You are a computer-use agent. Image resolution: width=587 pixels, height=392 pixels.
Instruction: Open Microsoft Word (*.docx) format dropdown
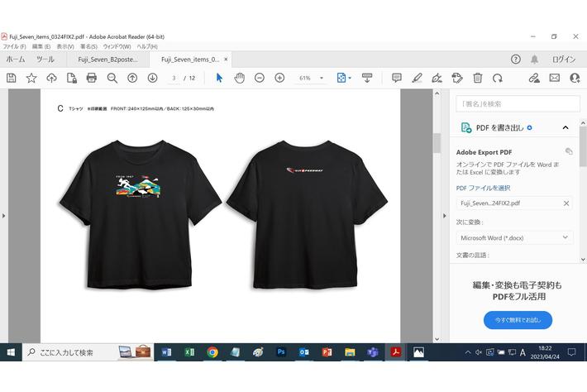(514, 237)
